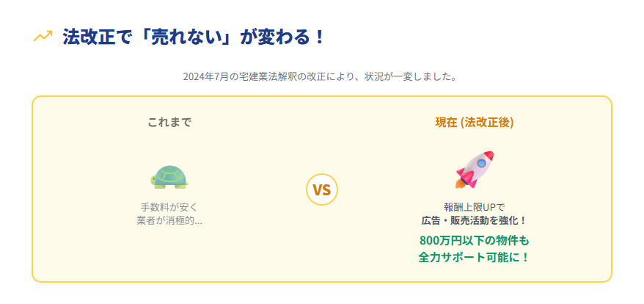
Task: Click the green 800万円以下の物件も line
Action: [474, 240]
